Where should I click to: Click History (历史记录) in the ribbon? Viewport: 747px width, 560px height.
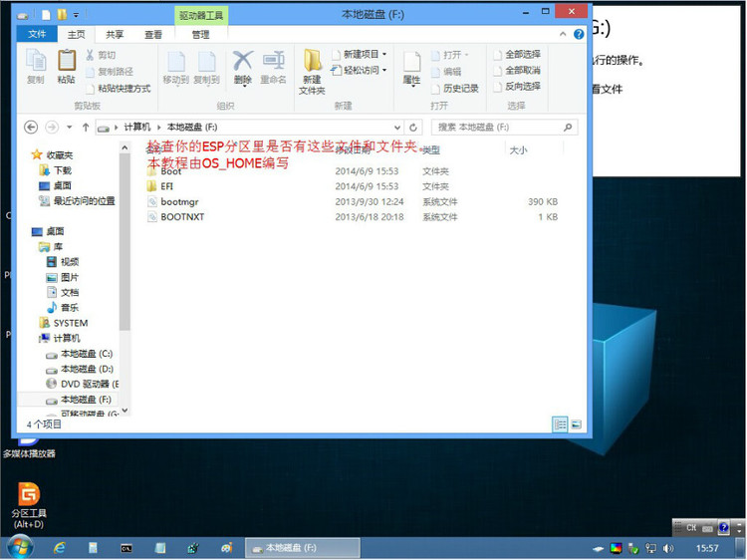coord(455,88)
